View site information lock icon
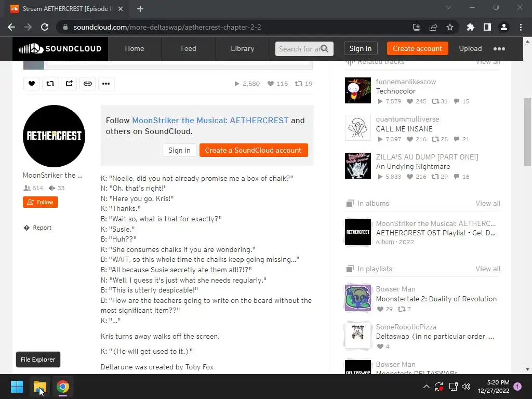The image size is (532, 399). 65,27
